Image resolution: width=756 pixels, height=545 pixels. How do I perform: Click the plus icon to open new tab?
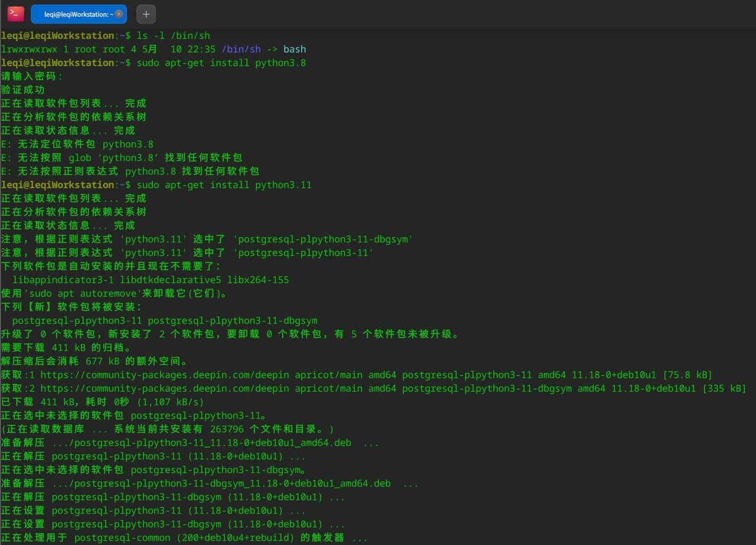coord(146,14)
